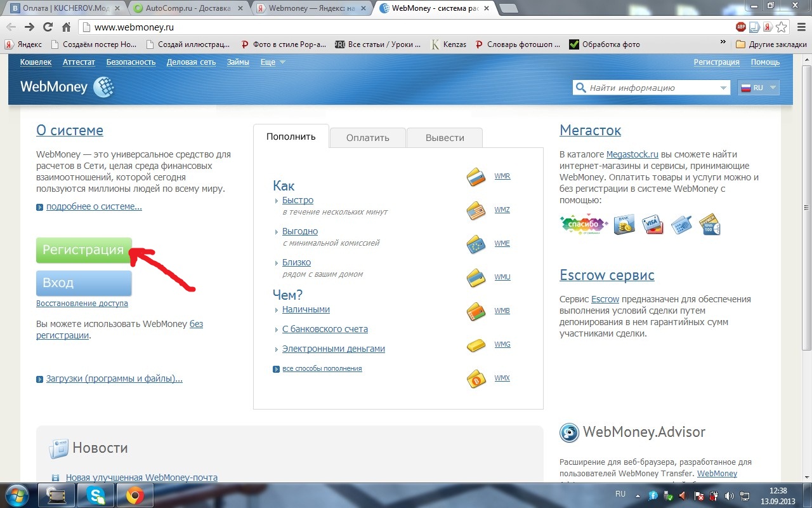Click the tray volume speaker icon
Screen dimensions: 812x508
[x=730, y=495]
